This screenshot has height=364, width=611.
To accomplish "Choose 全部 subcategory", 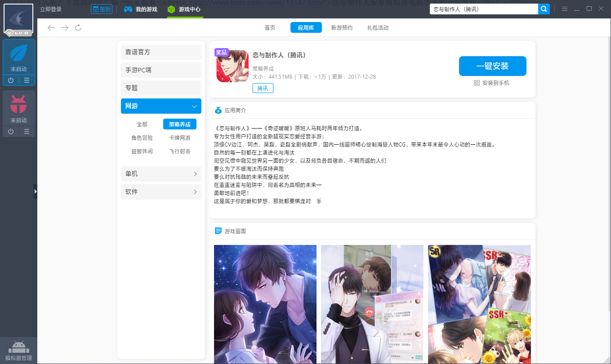I will (142, 124).
